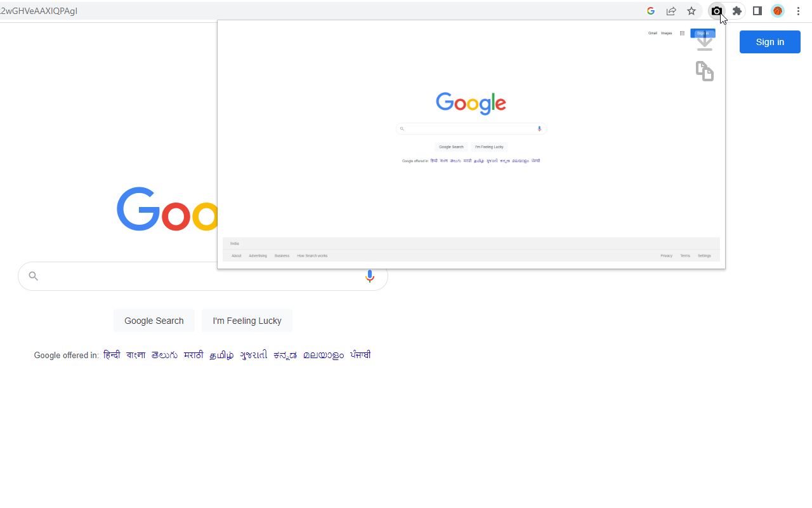Open the screenshot extension camera icon
This screenshot has height=508, width=812.
(716, 11)
